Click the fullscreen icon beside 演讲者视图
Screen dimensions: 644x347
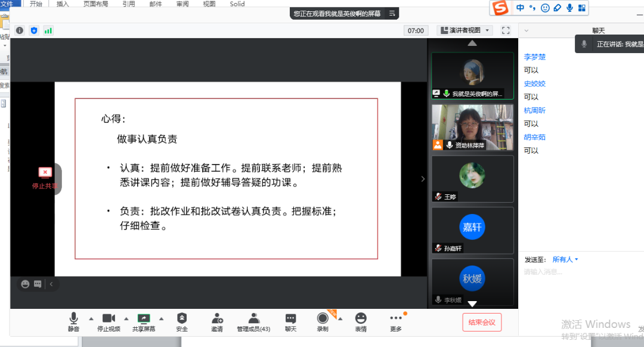506,30
